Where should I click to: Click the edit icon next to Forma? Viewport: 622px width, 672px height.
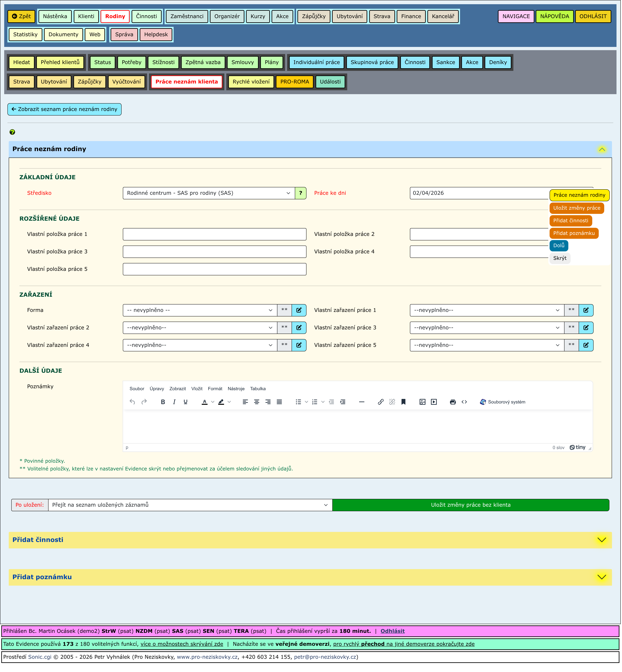click(299, 310)
